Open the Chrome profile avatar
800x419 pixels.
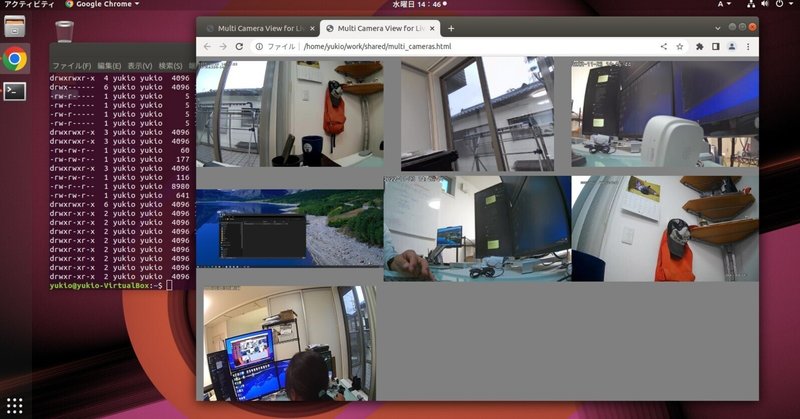click(x=732, y=46)
